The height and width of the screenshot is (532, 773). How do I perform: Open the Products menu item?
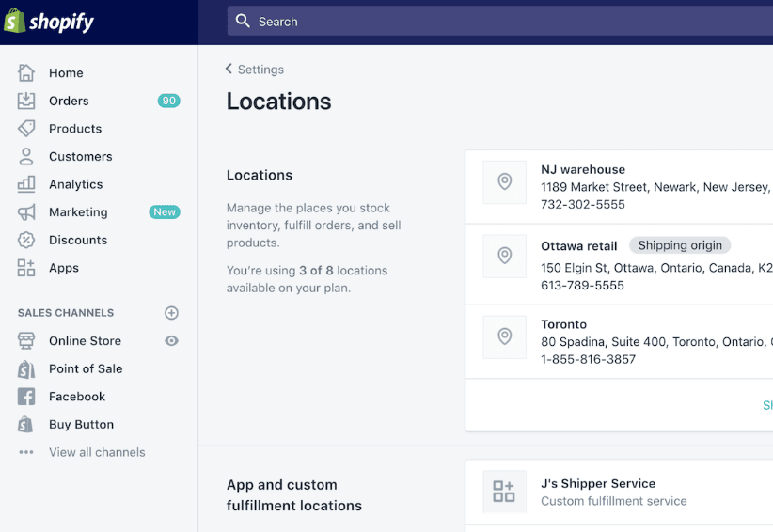[x=75, y=129]
